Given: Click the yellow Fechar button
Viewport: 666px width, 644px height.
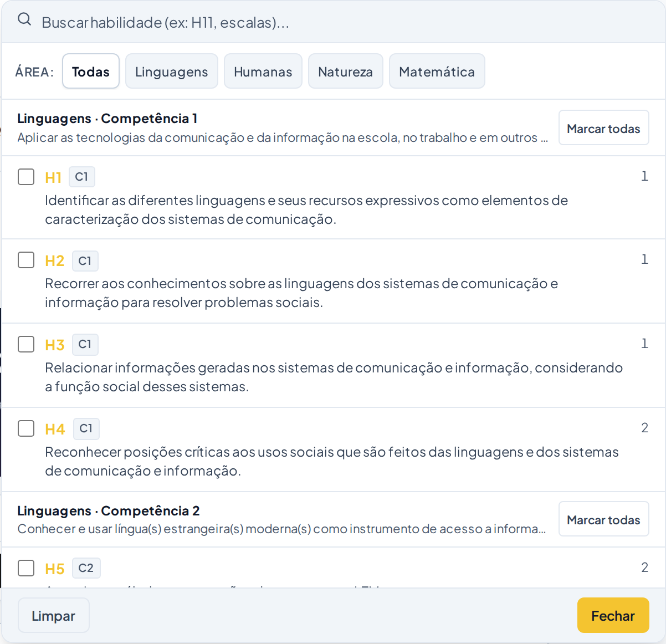Looking at the screenshot, I should 613,615.
